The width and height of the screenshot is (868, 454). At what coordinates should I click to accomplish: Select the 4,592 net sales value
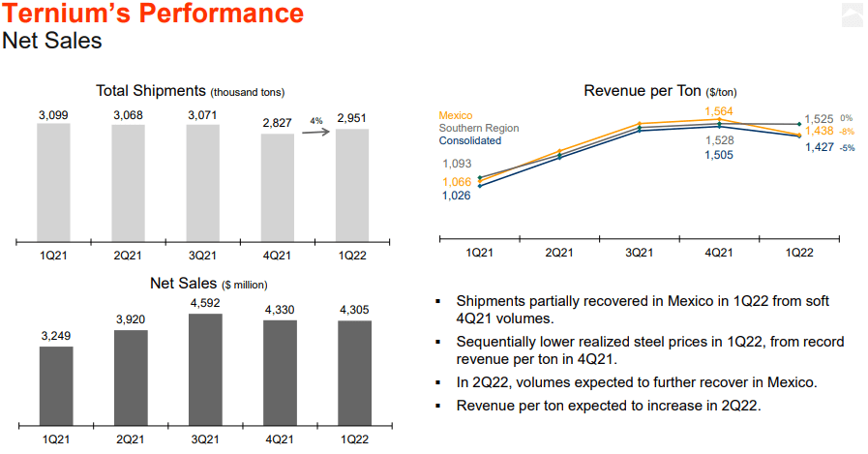tap(205, 303)
